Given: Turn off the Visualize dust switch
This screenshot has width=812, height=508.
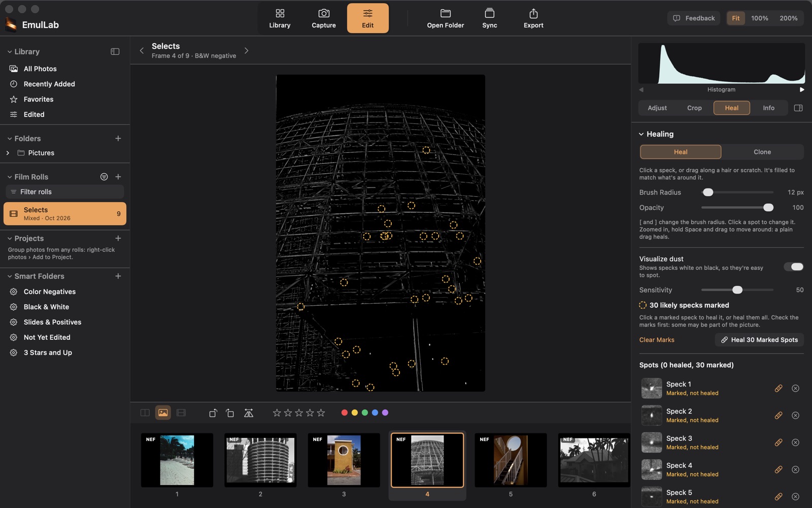Looking at the screenshot, I should coord(794,267).
